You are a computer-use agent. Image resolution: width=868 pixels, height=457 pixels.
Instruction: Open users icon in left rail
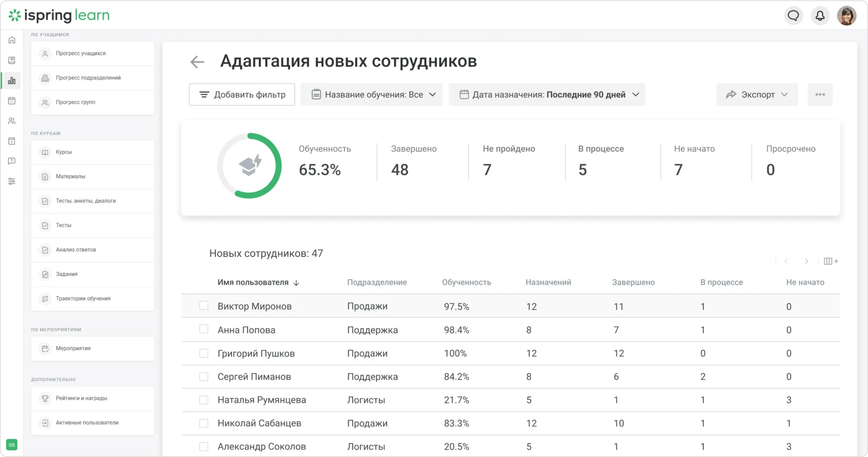[12, 121]
